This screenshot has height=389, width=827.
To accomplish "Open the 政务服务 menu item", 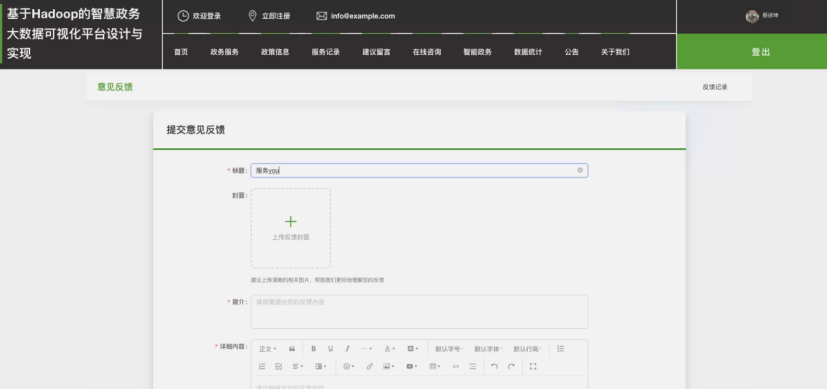I will (x=225, y=52).
